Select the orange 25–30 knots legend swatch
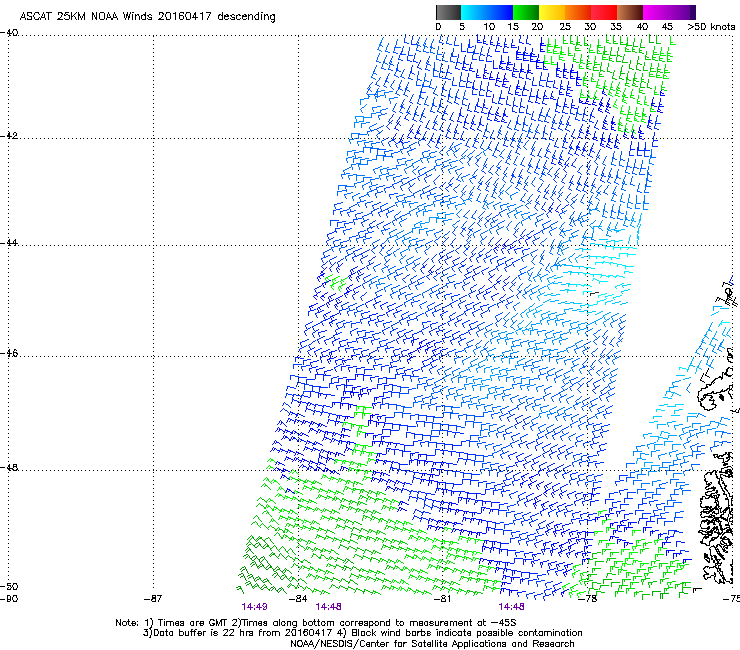 click(578, 12)
